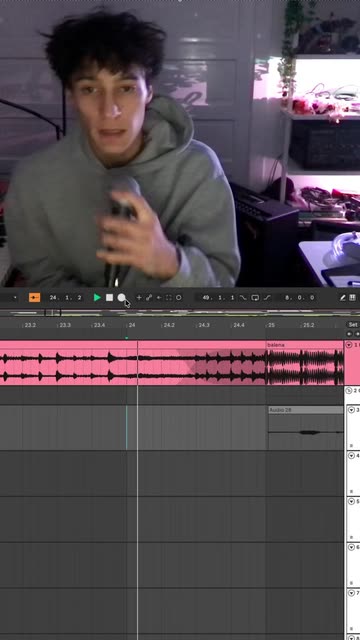The width and height of the screenshot is (360, 640).
Task: Toggle the Punch-In switch
Action: click(x=243, y=298)
